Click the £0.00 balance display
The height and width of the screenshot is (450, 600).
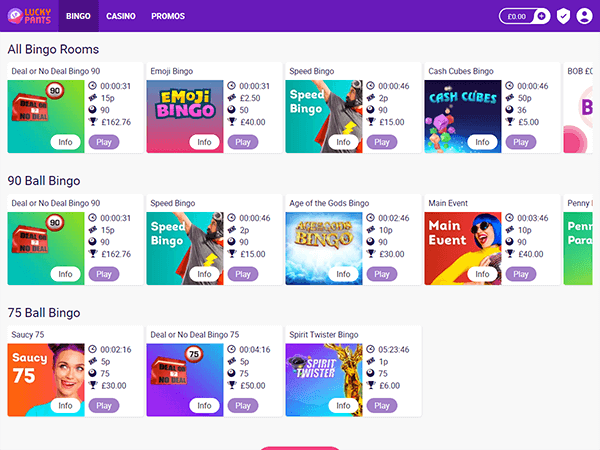coord(516,16)
